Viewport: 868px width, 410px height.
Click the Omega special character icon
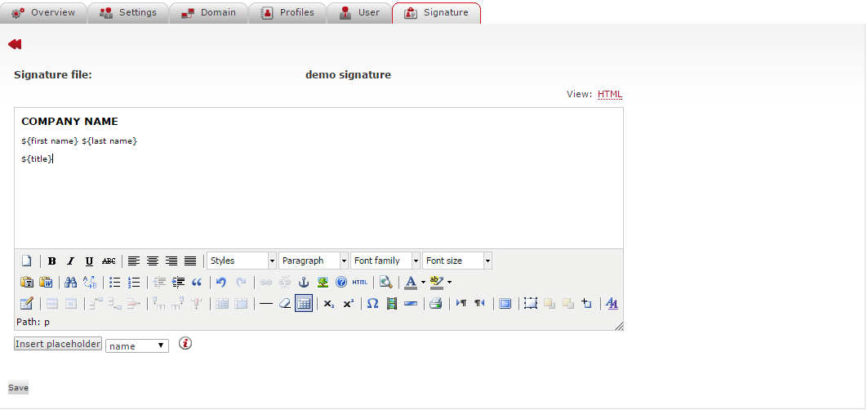pyautogui.click(x=372, y=304)
